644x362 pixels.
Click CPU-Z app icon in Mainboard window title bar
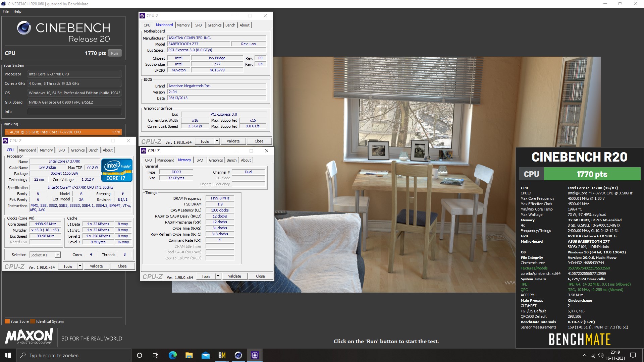[143, 16]
